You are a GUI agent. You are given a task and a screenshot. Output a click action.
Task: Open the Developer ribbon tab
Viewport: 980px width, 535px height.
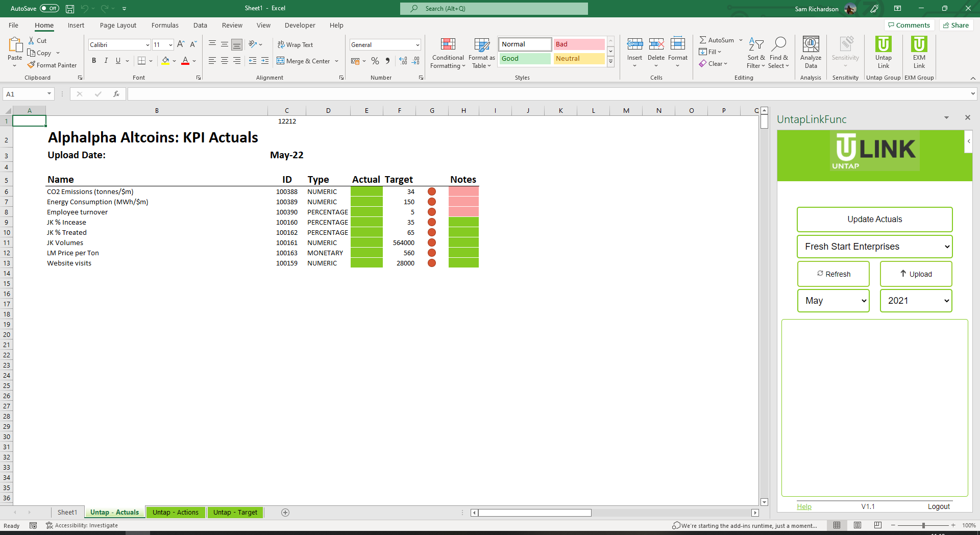(x=300, y=26)
